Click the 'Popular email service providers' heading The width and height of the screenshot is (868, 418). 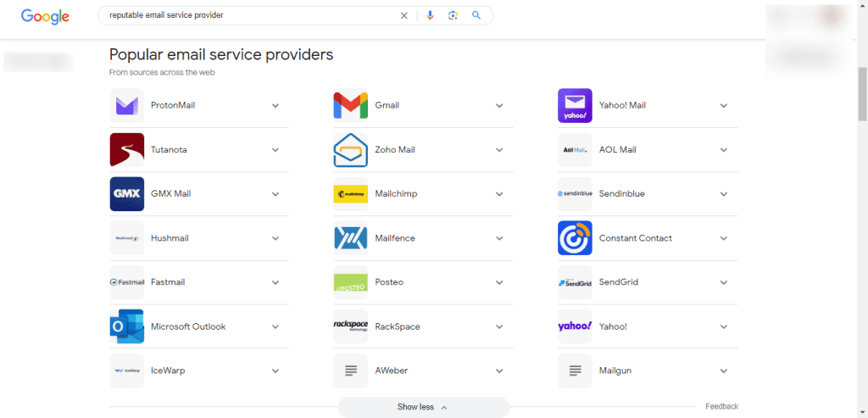[x=221, y=54]
